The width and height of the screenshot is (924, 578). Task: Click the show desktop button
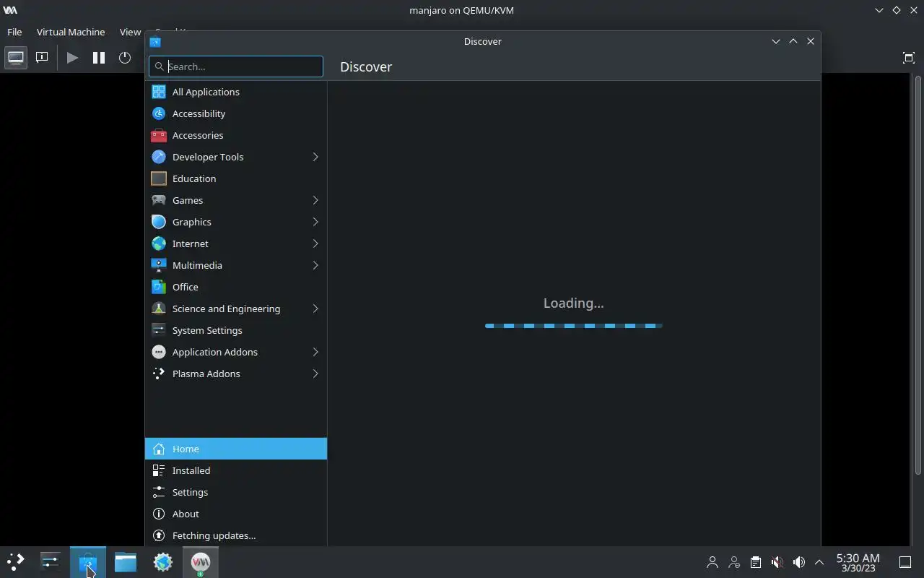pyautogui.click(x=905, y=562)
